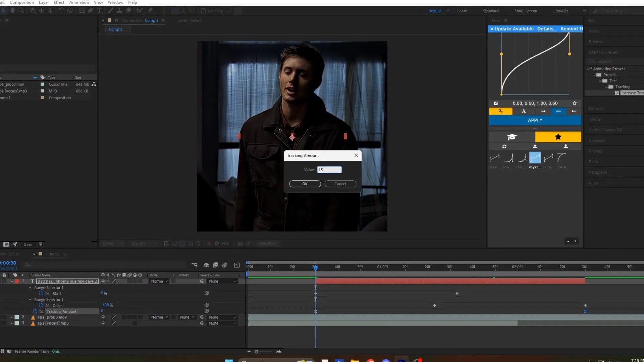Dismiss the Update Available banner with X
644x362 pixels.
(492, 29)
